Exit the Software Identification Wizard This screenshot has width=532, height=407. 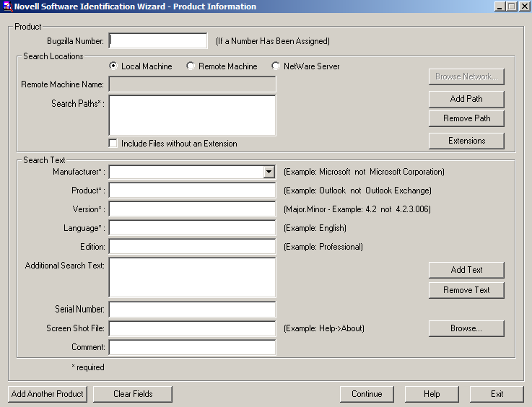tap(497, 394)
